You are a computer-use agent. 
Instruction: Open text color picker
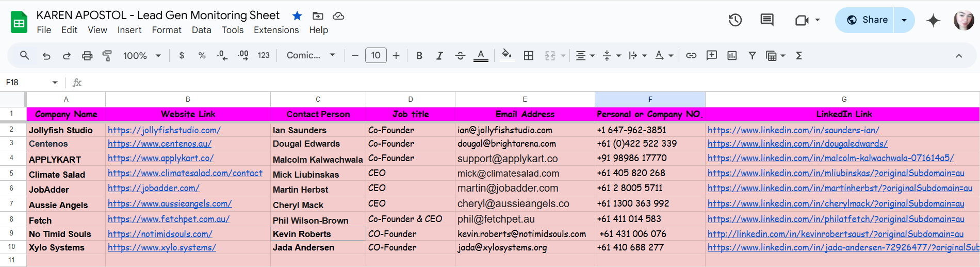click(481, 55)
